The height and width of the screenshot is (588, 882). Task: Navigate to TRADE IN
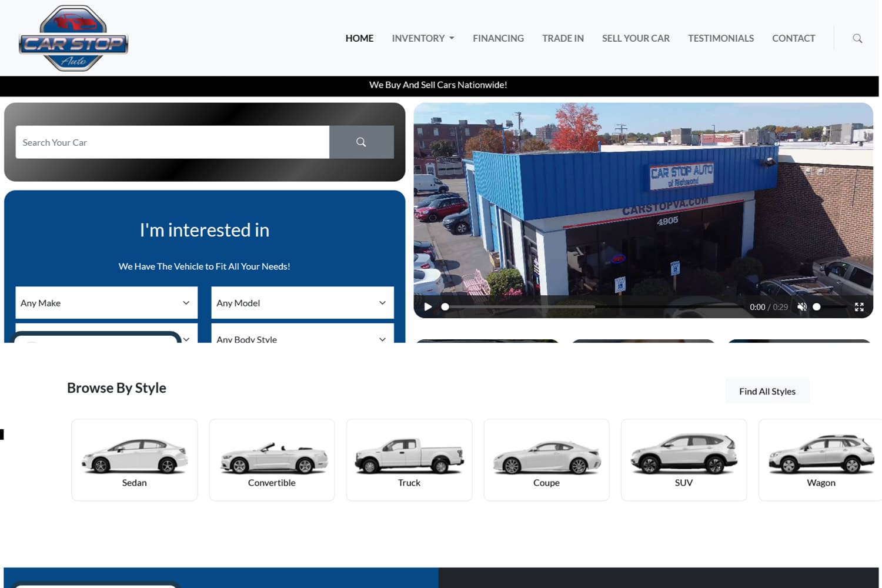coord(563,38)
